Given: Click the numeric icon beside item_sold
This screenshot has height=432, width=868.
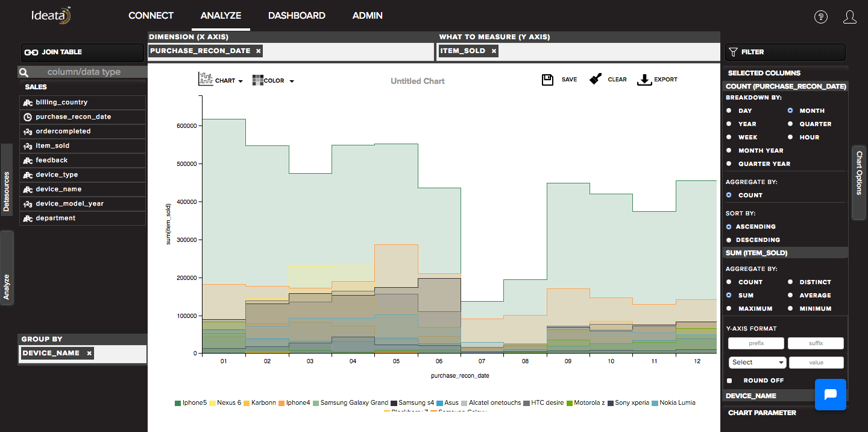Looking at the screenshot, I should [28, 146].
